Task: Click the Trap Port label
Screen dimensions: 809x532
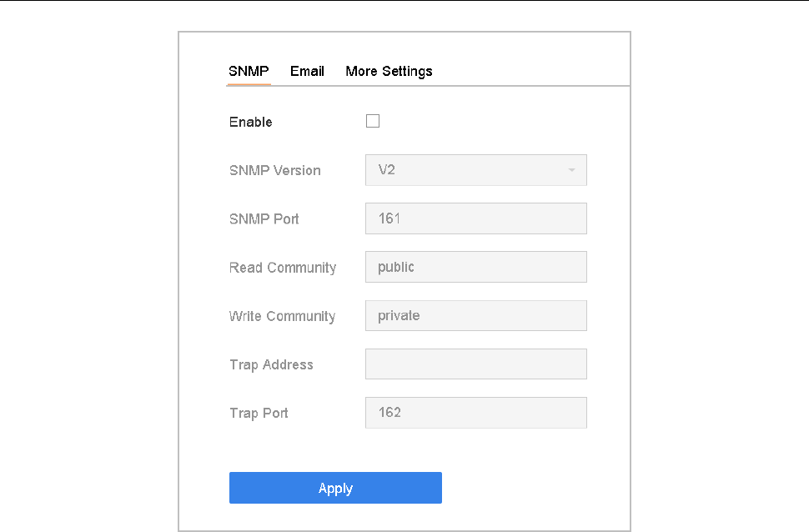Action: pos(259,414)
